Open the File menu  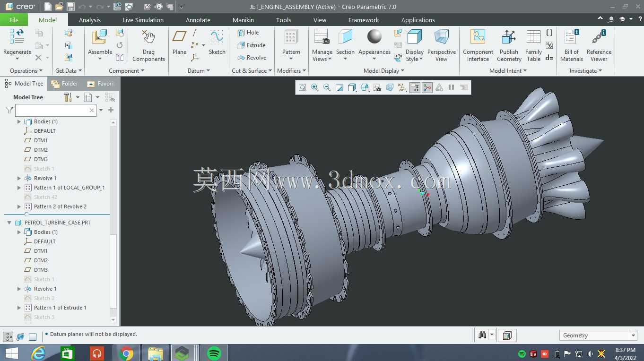click(14, 20)
